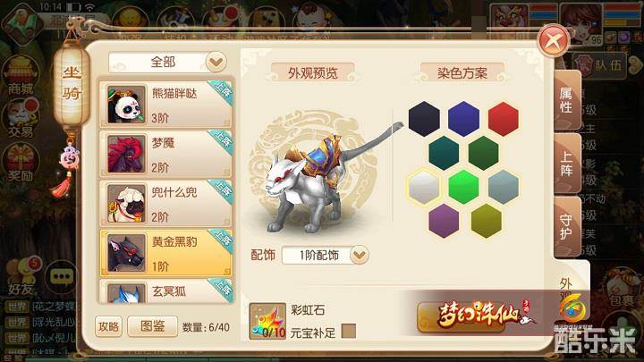Select the 熊猫胖哒 panda mount

[x=166, y=105]
